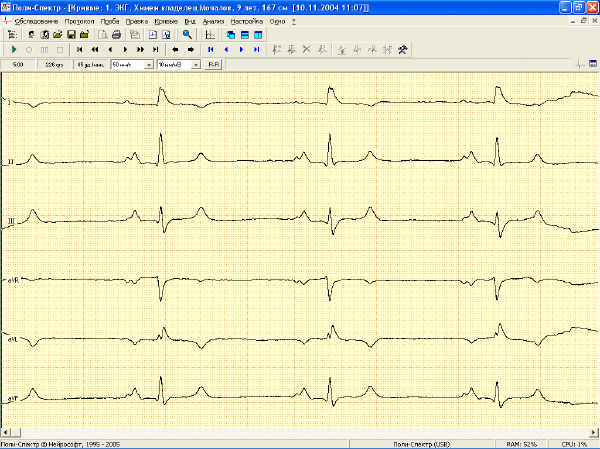Open the Анализ menu

pyautogui.click(x=214, y=21)
